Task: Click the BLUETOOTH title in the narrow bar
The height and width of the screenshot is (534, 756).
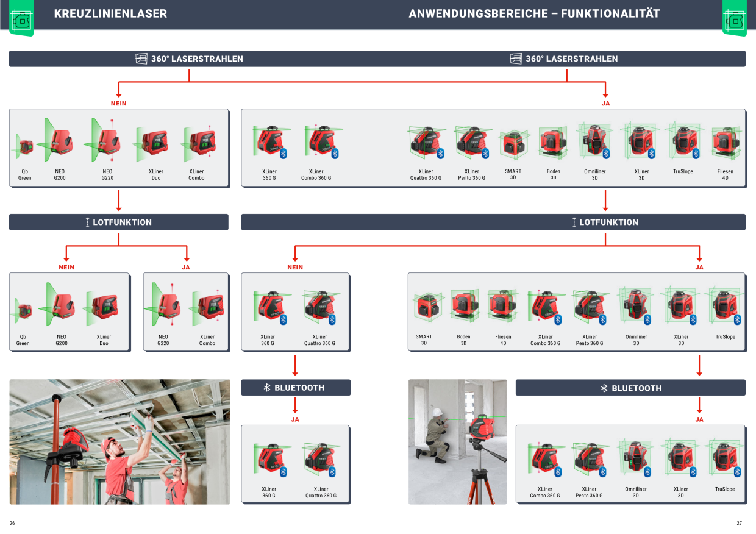Action: (x=299, y=388)
